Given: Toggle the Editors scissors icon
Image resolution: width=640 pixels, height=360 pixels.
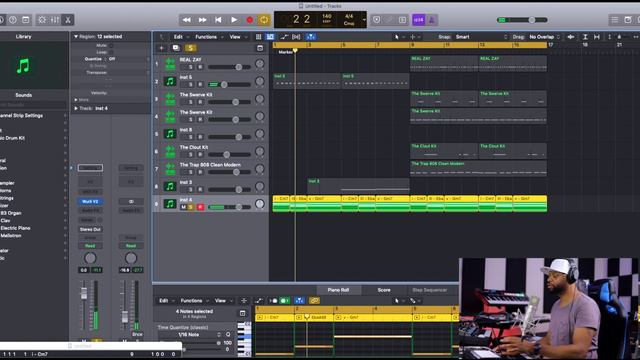Looking at the screenshot, I should coord(68,20).
